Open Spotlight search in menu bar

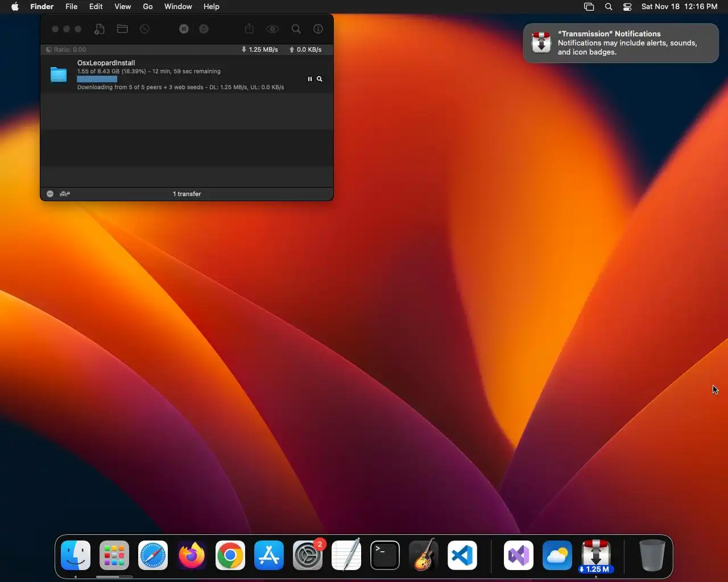point(609,7)
